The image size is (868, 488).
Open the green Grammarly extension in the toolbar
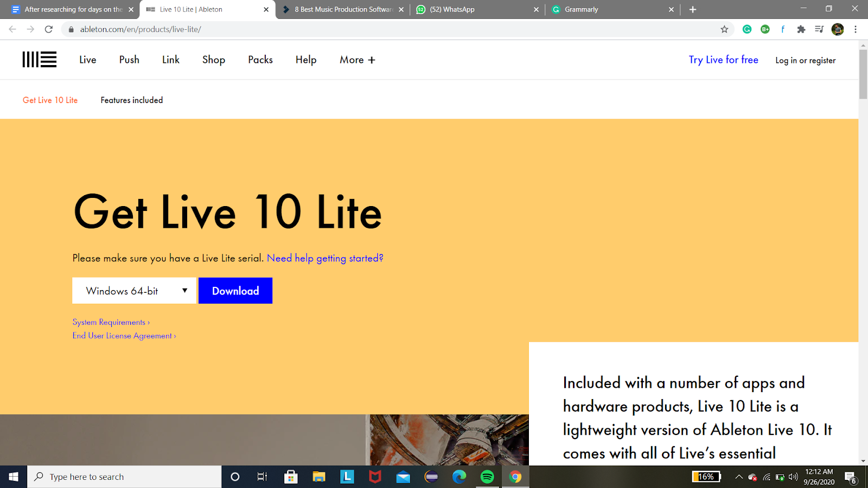(x=747, y=29)
